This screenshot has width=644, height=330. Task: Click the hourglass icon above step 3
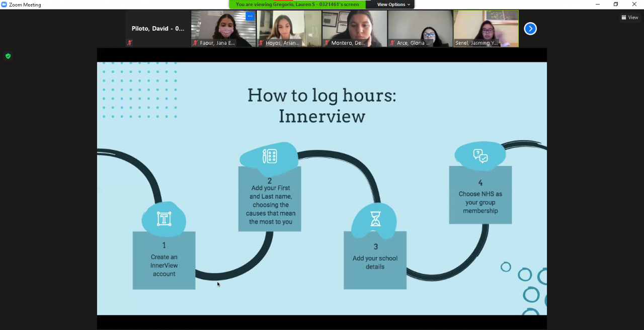point(375,219)
